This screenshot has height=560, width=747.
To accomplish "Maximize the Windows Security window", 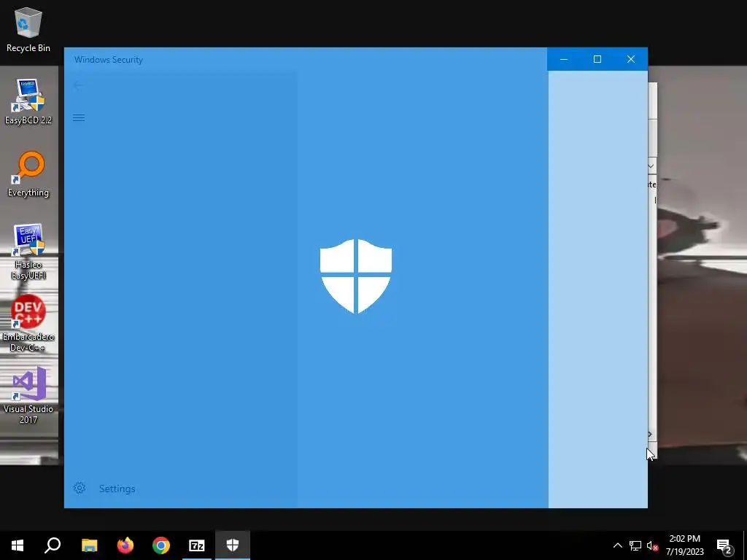I will pyautogui.click(x=597, y=59).
